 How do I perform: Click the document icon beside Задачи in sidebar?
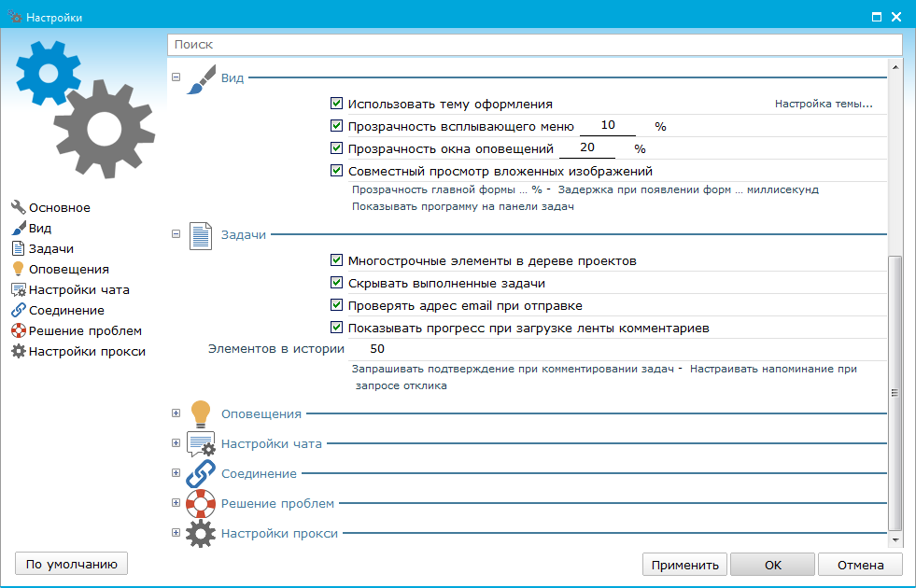18,248
